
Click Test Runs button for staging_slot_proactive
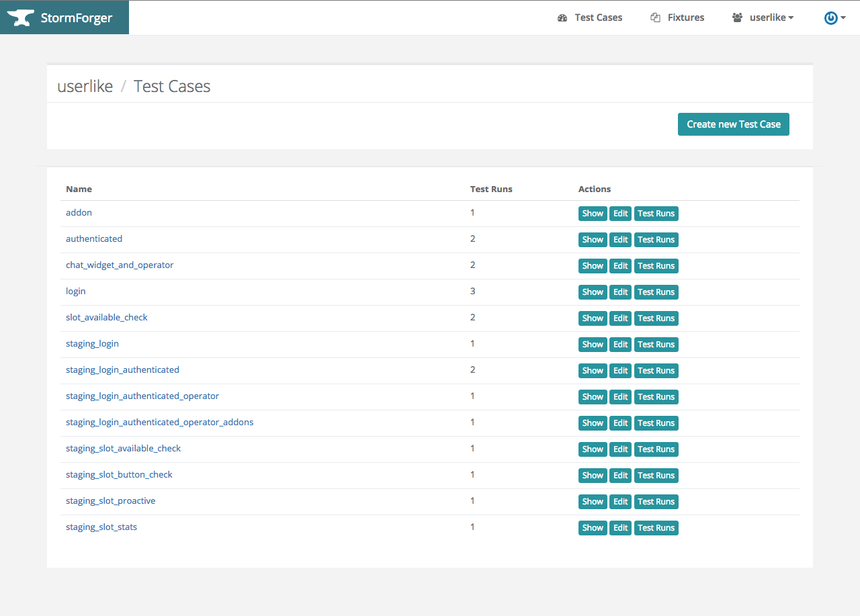656,502
